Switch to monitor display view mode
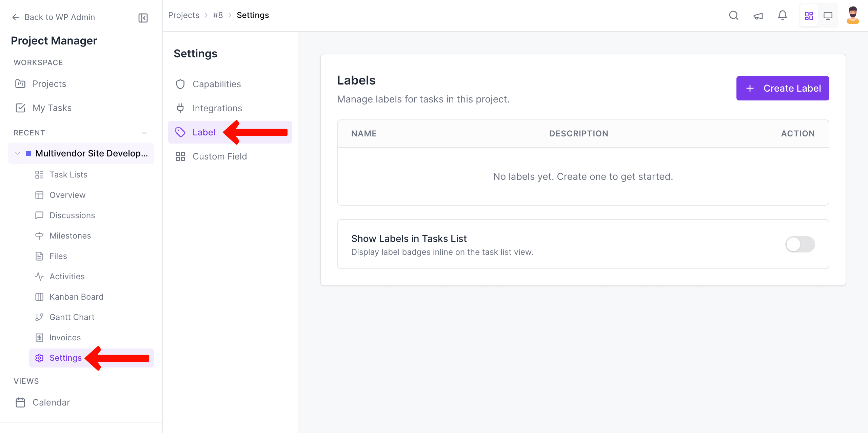This screenshot has width=868, height=433. (828, 15)
